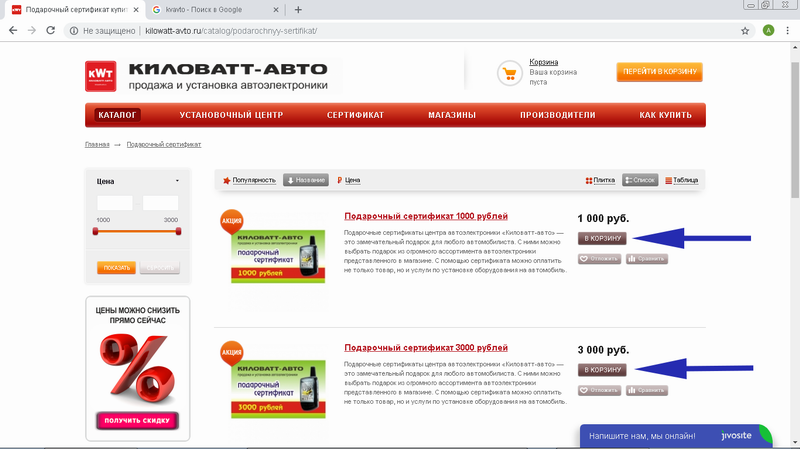The image size is (800, 449).
Task: Open the МАГАЗИНЫ menu item
Action: (452, 115)
